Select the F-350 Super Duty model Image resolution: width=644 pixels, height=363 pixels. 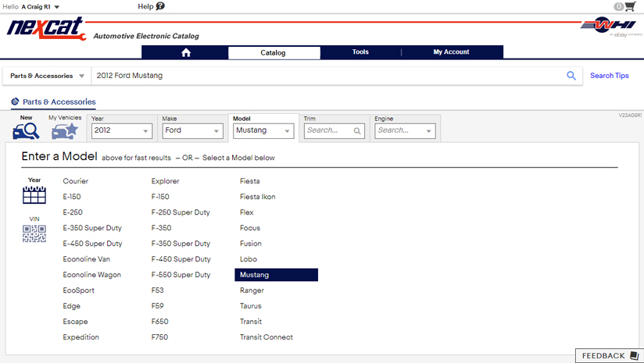(181, 244)
